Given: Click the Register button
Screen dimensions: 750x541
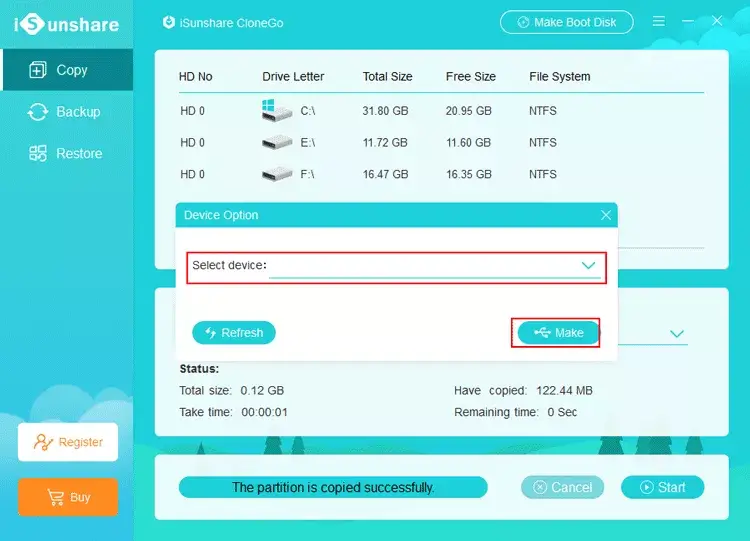Looking at the screenshot, I should [x=68, y=442].
